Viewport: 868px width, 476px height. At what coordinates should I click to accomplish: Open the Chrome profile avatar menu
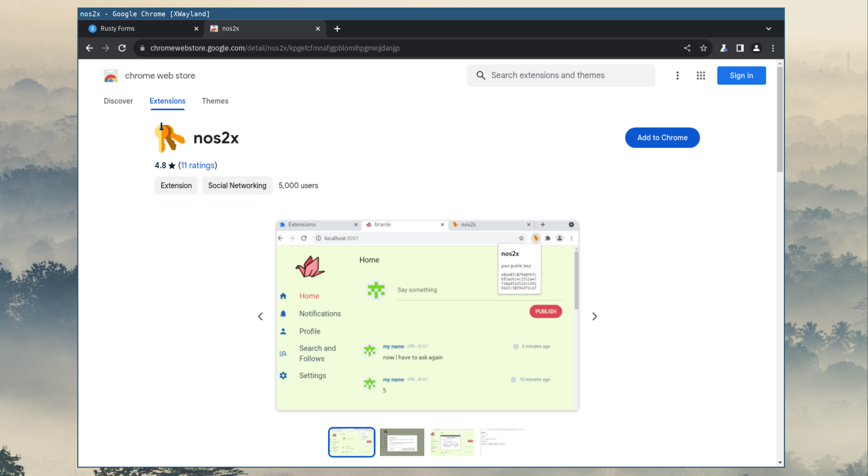756,48
